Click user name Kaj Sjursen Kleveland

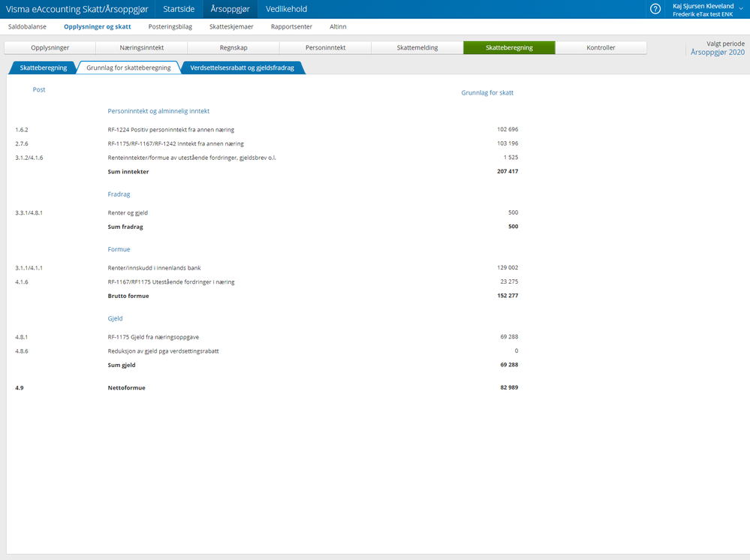click(703, 6)
